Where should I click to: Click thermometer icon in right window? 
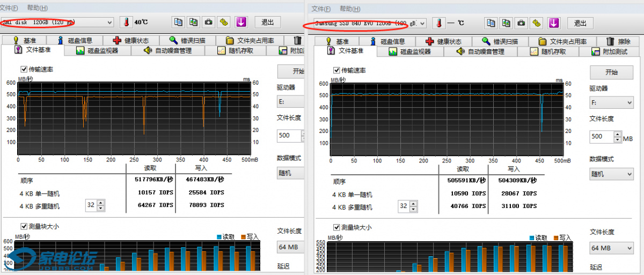coord(438,23)
